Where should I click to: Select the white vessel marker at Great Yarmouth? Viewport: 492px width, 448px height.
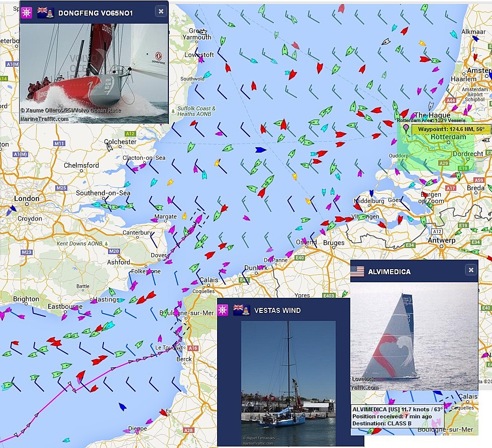(x=203, y=32)
